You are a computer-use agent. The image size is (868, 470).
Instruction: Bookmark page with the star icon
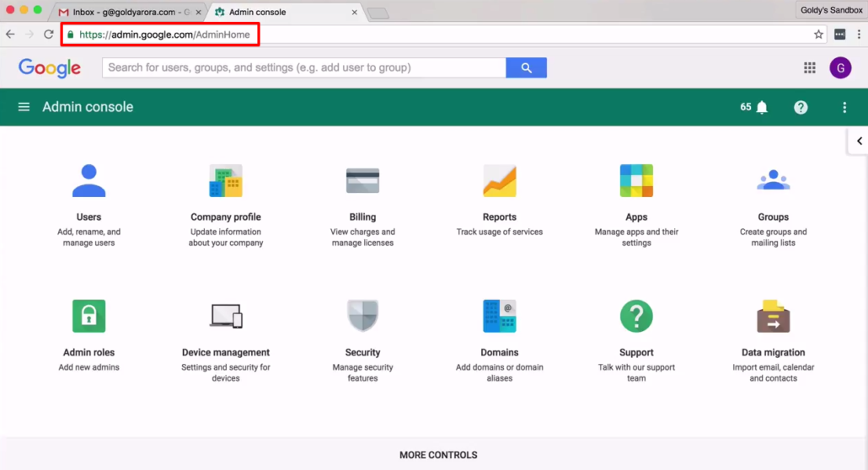pos(819,35)
